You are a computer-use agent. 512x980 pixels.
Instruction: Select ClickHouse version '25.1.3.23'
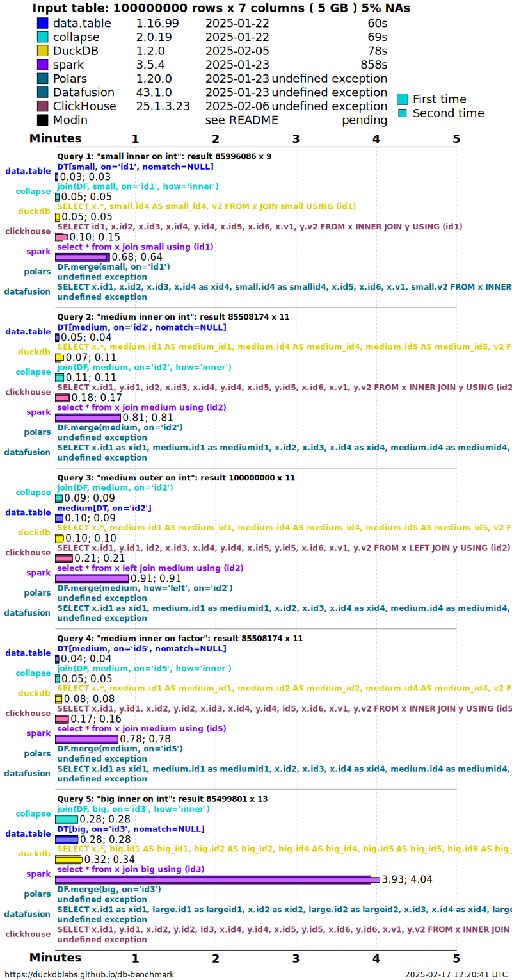tap(163, 106)
